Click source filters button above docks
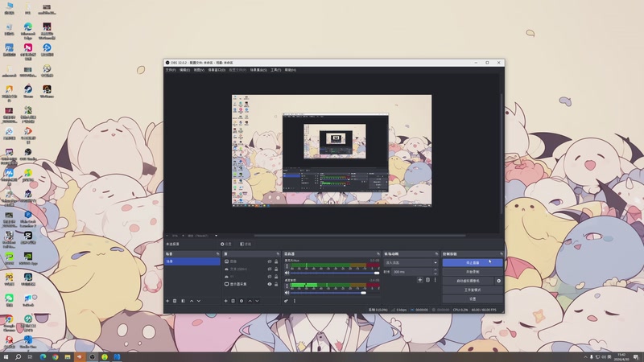This screenshot has height=362, width=644. pos(246,244)
